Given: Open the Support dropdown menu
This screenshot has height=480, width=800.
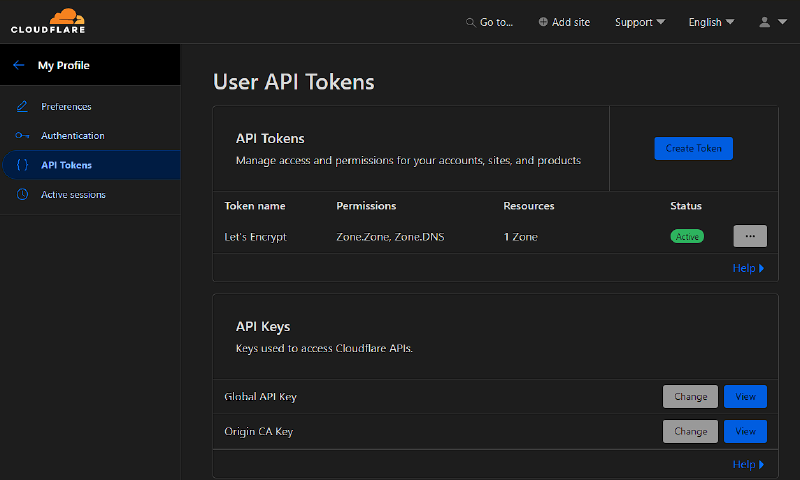Looking at the screenshot, I should pos(640,22).
